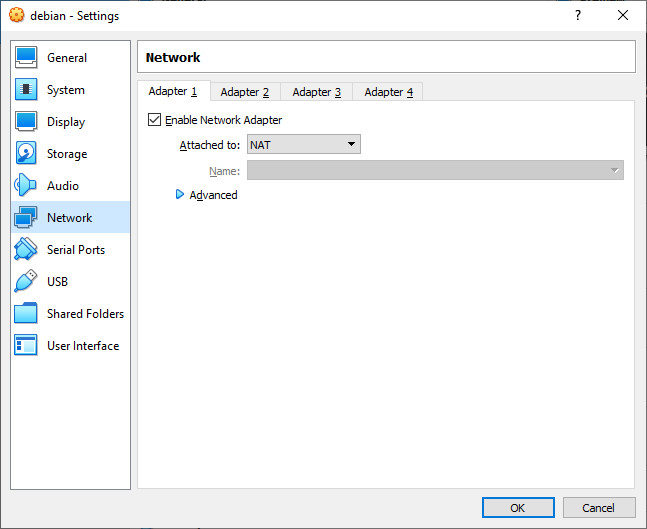The image size is (647, 529).
Task: Toggle Enable Network Adapter checkbox
Action: coord(154,120)
